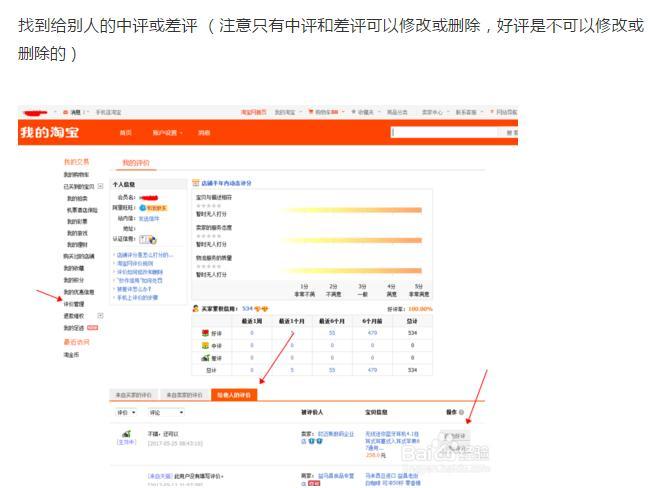Open 商品分类 in the top bar
The width and height of the screenshot is (651, 488).
pos(397,112)
